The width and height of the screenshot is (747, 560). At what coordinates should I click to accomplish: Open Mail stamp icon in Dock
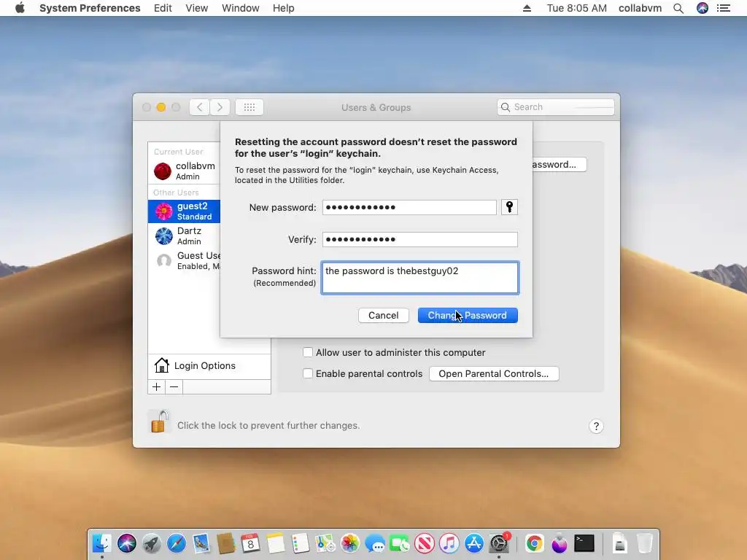[x=201, y=543]
